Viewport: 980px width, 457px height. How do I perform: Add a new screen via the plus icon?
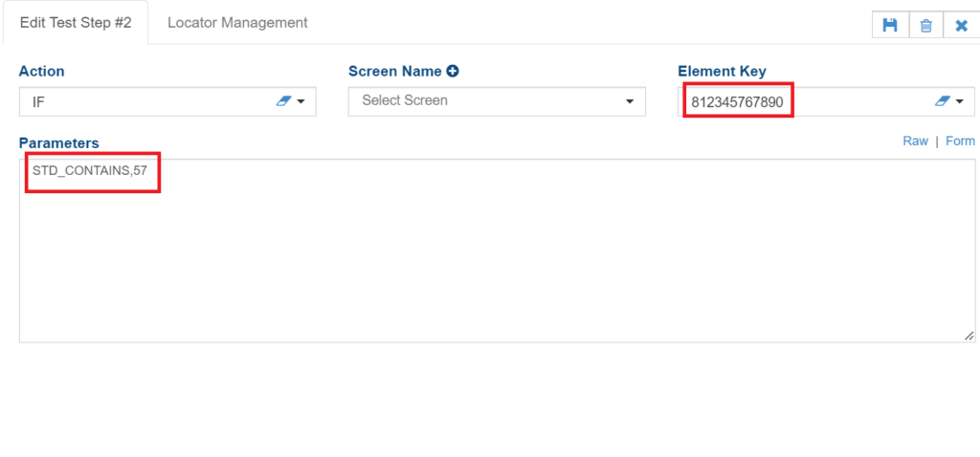[453, 71]
